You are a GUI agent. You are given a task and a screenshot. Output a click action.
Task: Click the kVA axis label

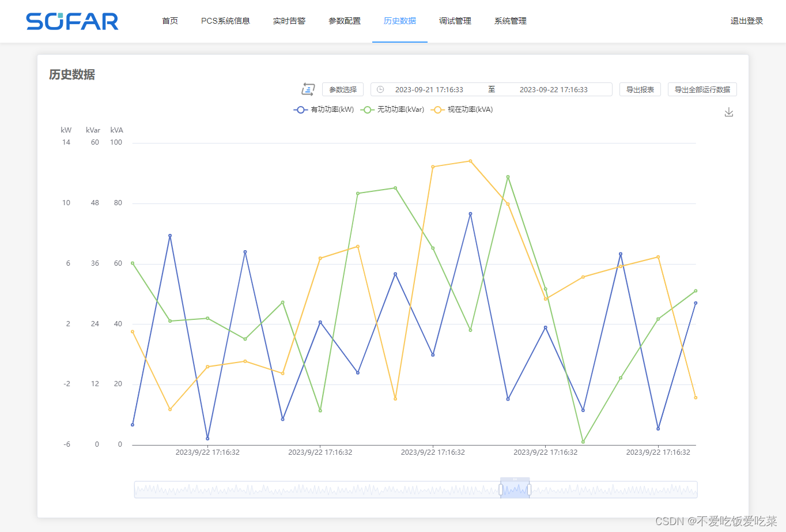pos(117,130)
